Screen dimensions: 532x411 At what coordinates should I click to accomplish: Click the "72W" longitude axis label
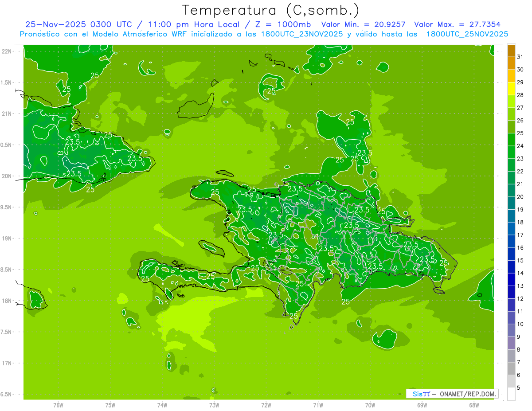point(266,405)
